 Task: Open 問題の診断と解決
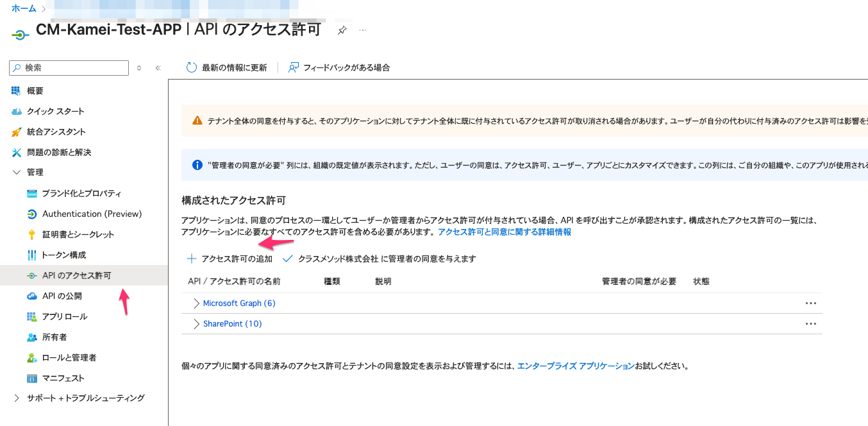tap(67, 152)
